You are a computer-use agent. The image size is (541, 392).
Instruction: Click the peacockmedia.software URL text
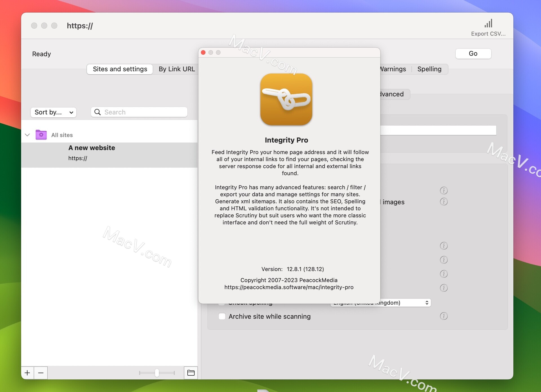(x=289, y=287)
